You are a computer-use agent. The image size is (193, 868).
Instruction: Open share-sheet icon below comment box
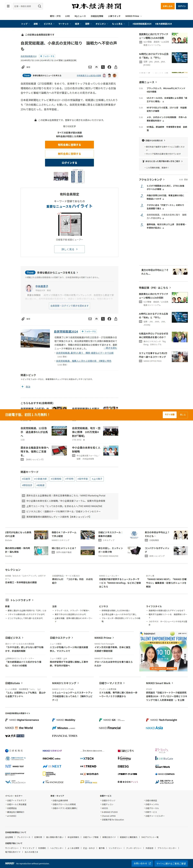[x=115, y=319]
